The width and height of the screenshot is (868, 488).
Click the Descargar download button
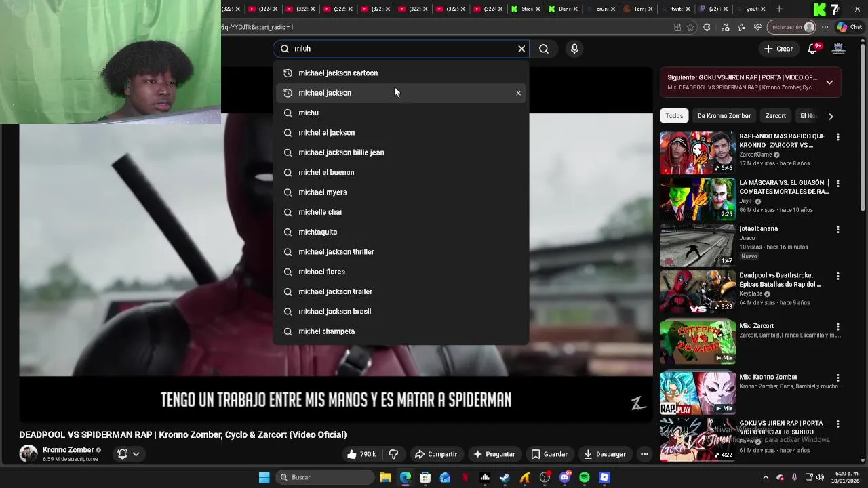click(605, 454)
